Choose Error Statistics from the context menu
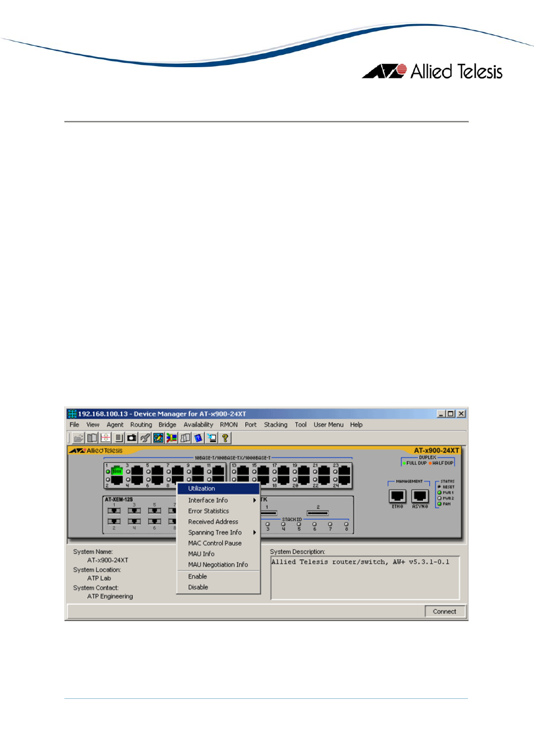Viewport: 534px width, 756px height. point(218,511)
